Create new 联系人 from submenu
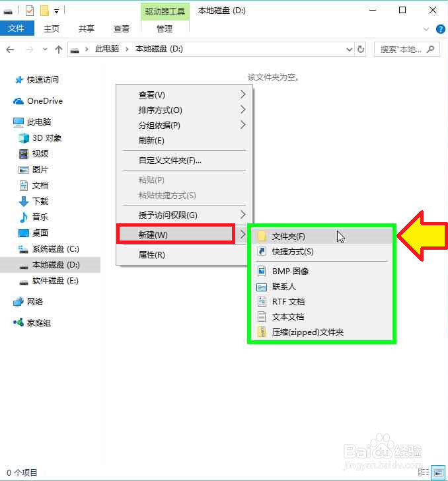This screenshot has width=448, height=481. click(x=322, y=287)
